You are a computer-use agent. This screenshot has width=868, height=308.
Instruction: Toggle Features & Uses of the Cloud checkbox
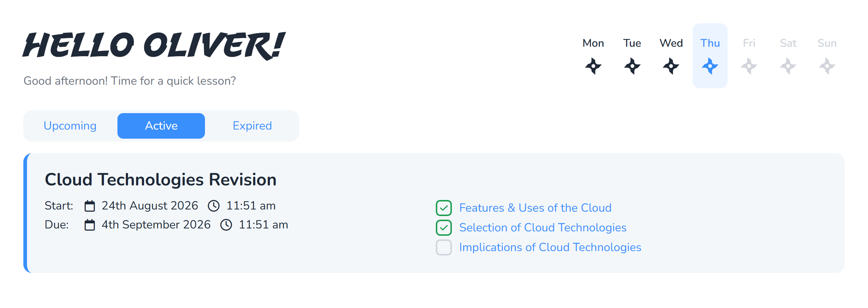pos(444,208)
